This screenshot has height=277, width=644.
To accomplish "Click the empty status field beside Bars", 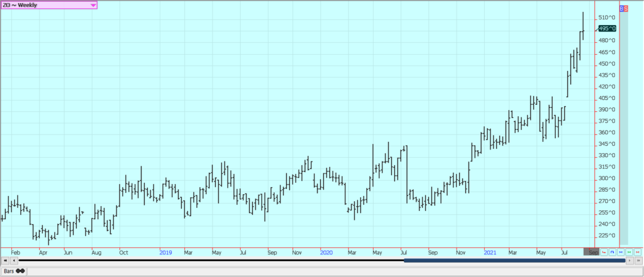I will click(x=335, y=271).
